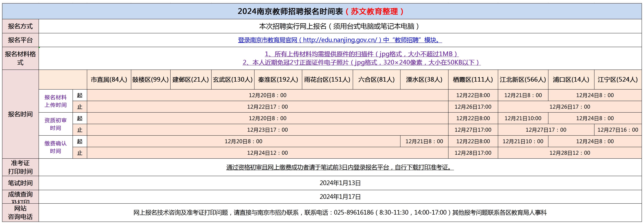Select the 资质初审时间 row label
The width and height of the screenshot is (644, 224).
click(55, 124)
